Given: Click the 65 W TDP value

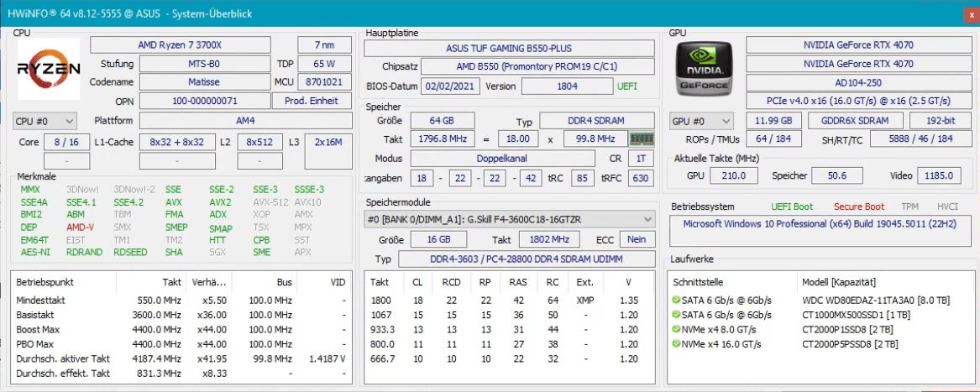Looking at the screenshot, I should tap(324, 64).
